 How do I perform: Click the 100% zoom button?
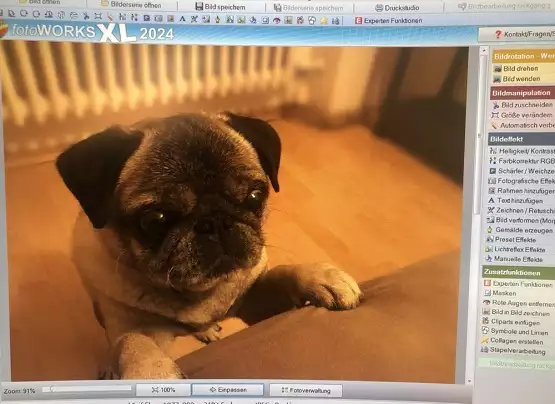[164, 390]
